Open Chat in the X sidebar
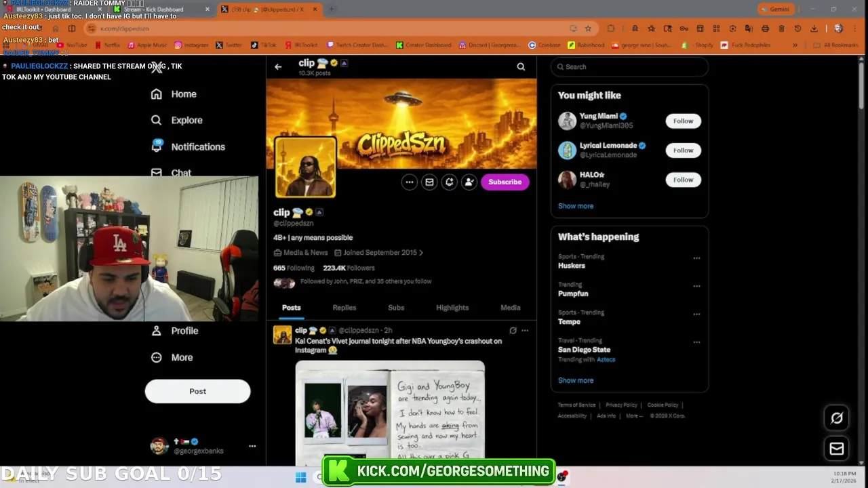 click(172, 173)
